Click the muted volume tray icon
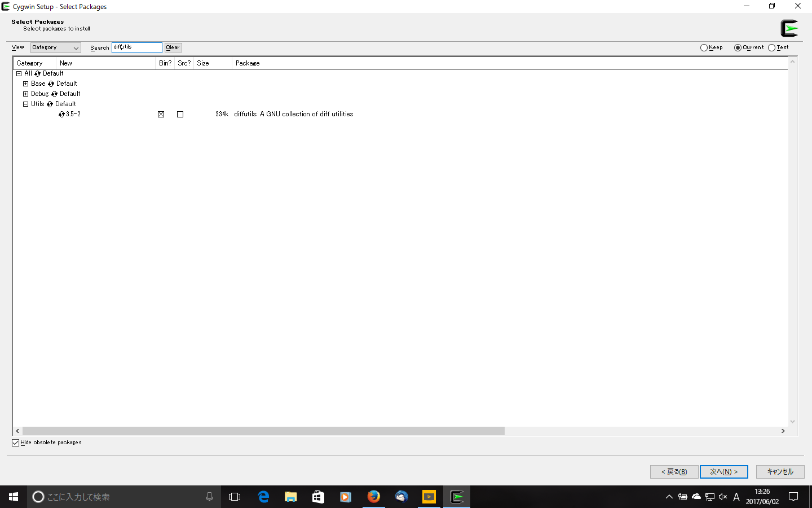The width and height of the screenshot is (812, 508). pyautogui.click(x=723, y=497)
